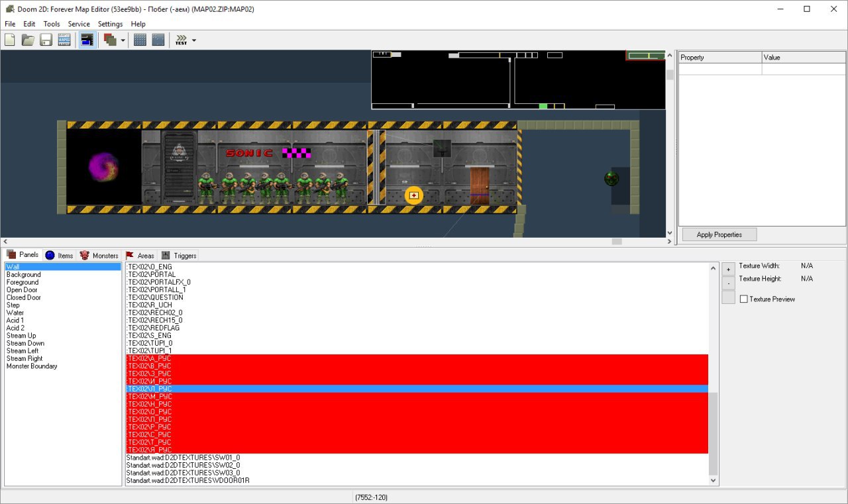Select the magenta checkerboard panel on map

[x=296, y=153]
